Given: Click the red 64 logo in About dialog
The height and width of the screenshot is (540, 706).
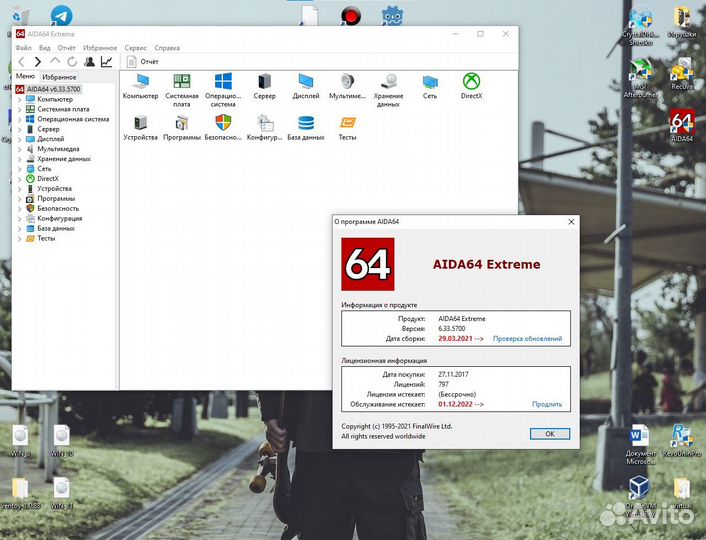Looking at the screenshot, I should coord(367,264).
